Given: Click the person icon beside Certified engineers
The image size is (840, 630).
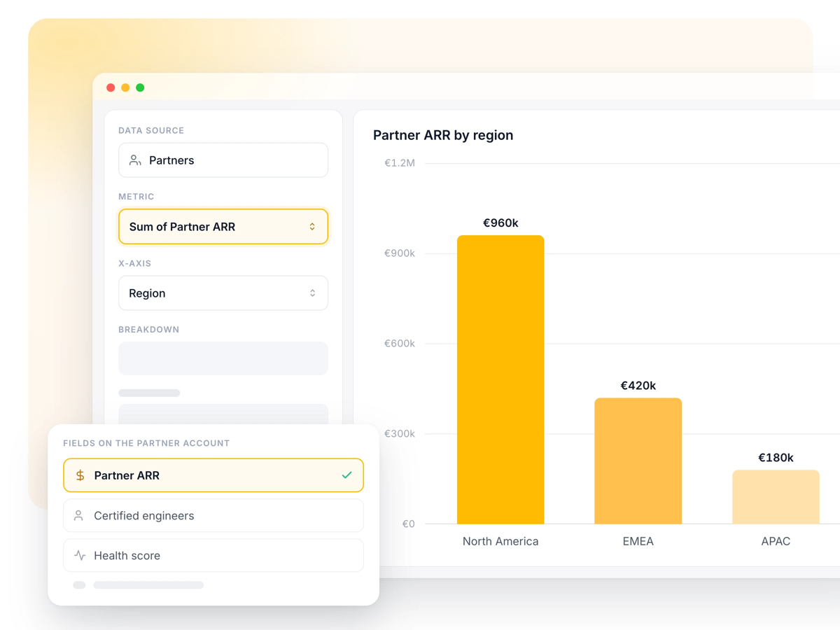Looking at the screenshot, I should click(x=78, y=515).
